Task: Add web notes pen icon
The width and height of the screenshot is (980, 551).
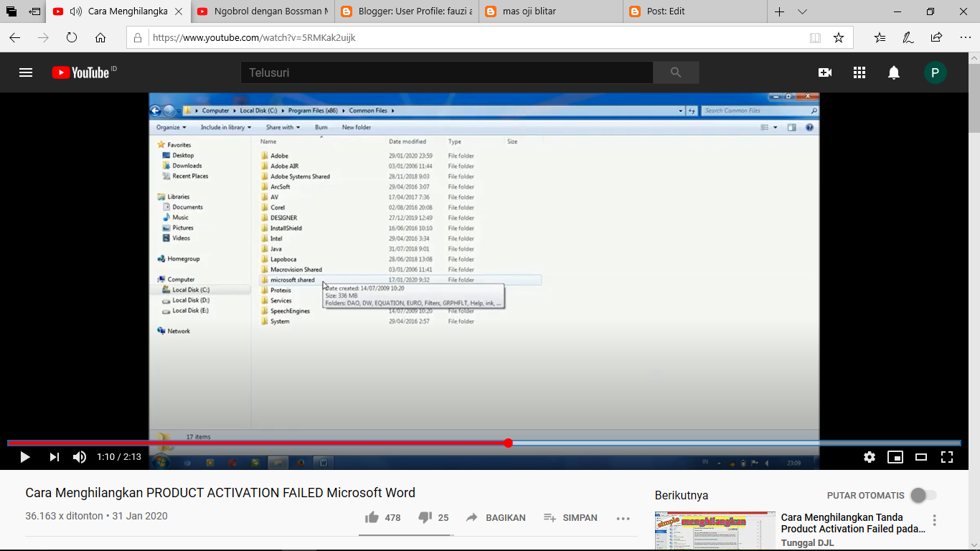Action: click(x=908, y=37)
